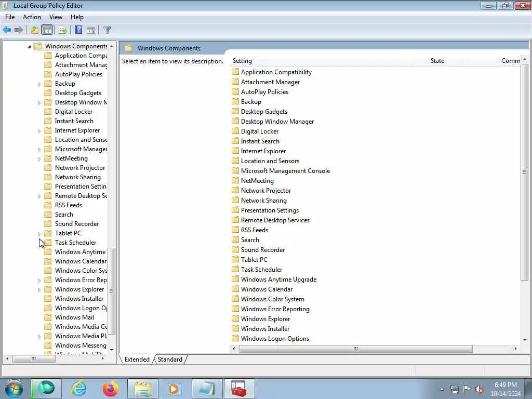Open the File menu
532x399 pixels.
coord(10,17)
